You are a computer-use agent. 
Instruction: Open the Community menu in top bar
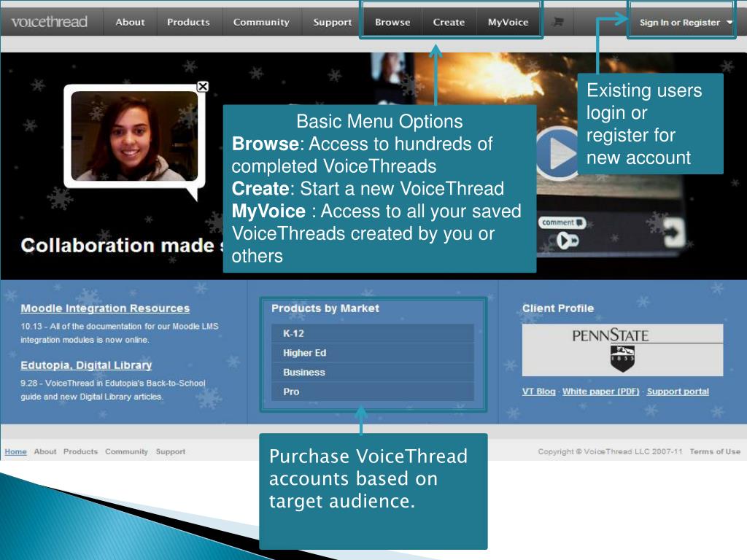tap(261, 22)
